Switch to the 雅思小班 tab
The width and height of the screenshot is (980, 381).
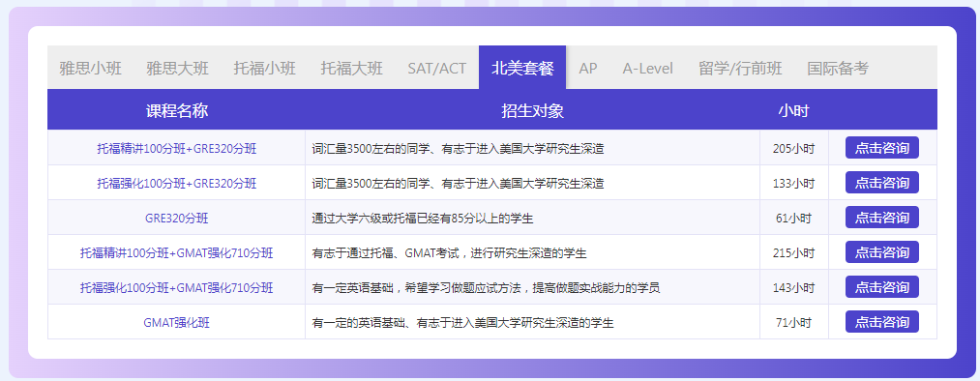point(91,68)
